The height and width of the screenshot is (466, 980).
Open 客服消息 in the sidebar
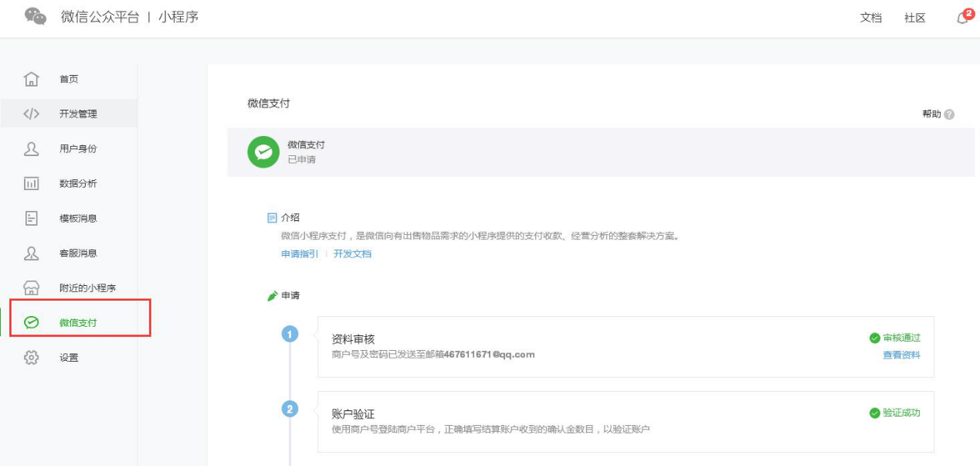click(x=78, y=253)
